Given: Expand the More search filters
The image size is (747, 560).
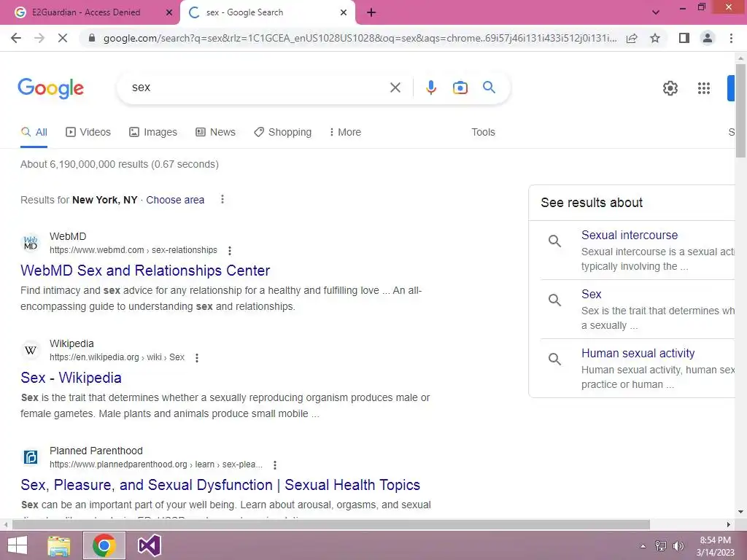Looking at the screenshot, I should pos(345,133).
